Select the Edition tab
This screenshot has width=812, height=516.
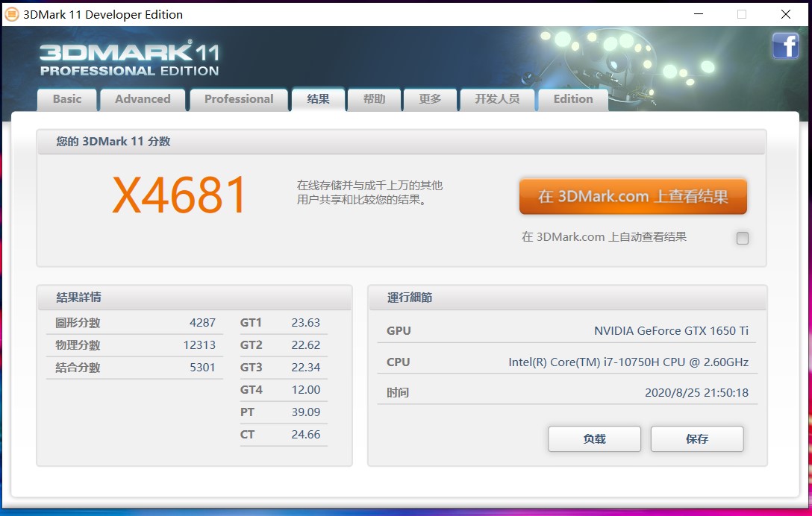[572, 99]
